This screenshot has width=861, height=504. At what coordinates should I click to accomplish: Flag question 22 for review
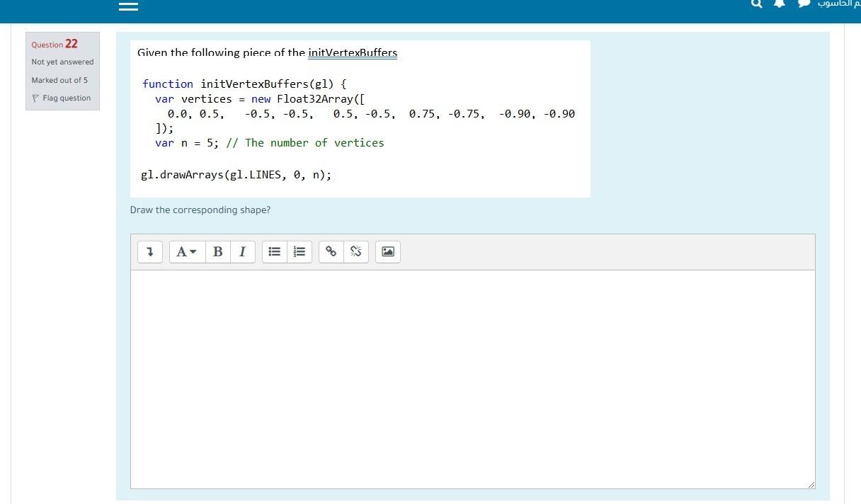[x=62, y=98]
